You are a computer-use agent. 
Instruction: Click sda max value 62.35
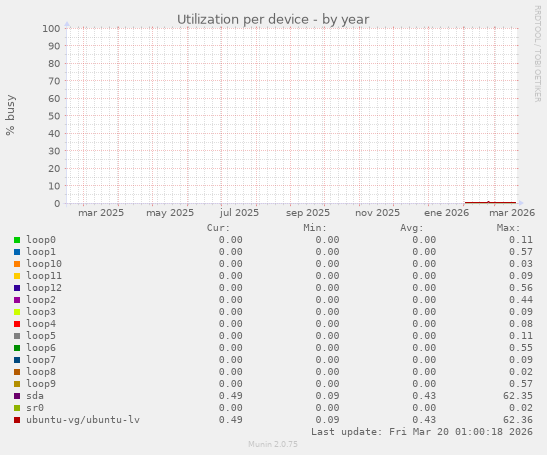pyautogui.click(x=518, y=396)
